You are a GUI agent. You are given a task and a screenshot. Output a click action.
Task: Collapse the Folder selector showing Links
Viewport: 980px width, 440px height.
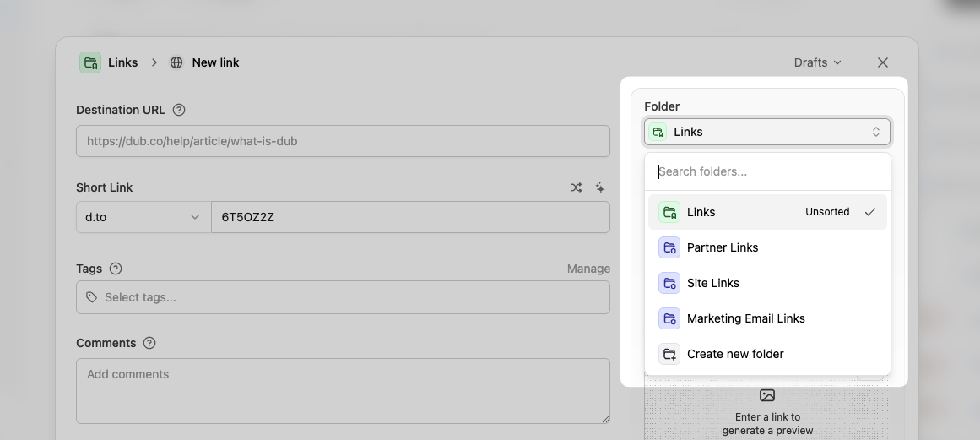point(767,132)
